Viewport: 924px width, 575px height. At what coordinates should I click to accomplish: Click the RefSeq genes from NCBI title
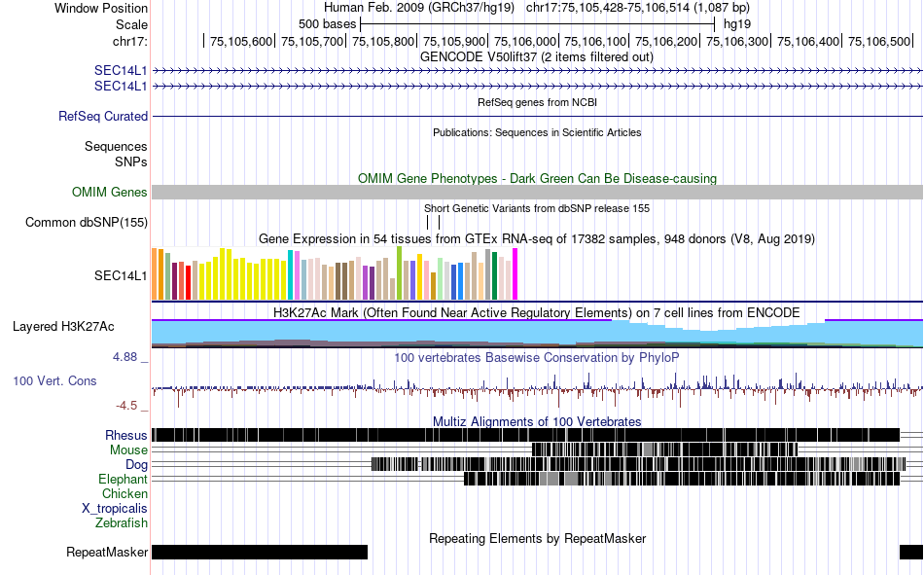(x=537, y=102)
